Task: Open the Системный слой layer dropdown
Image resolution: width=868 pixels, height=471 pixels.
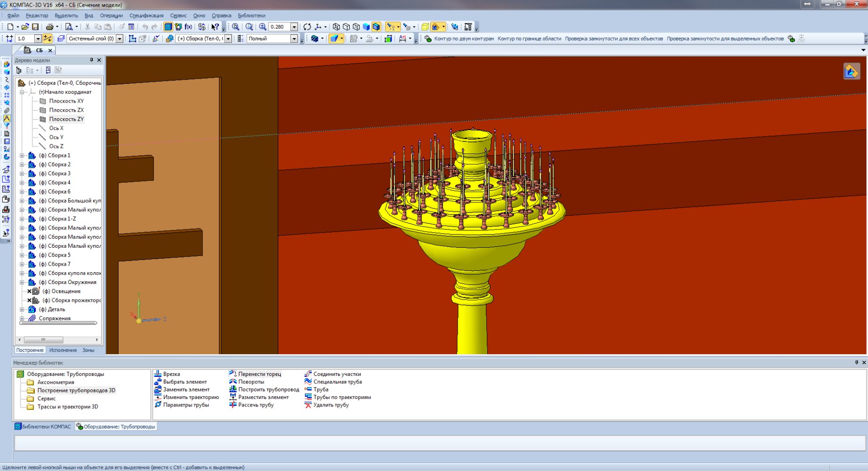Action: pos(120,39)
